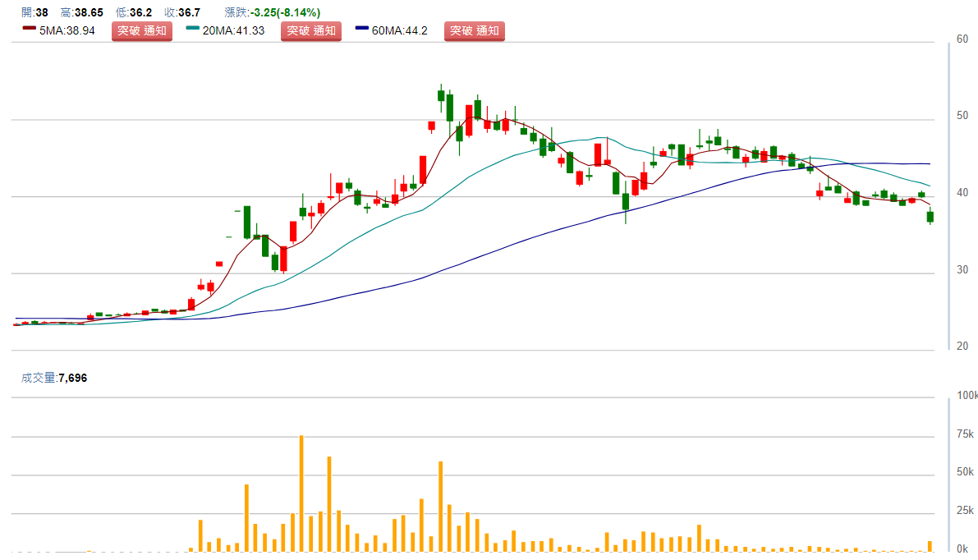Screen dimensions: 978x560
Task: Select the 5MA:38.94 legend label
Action: (x=67, y=31)
